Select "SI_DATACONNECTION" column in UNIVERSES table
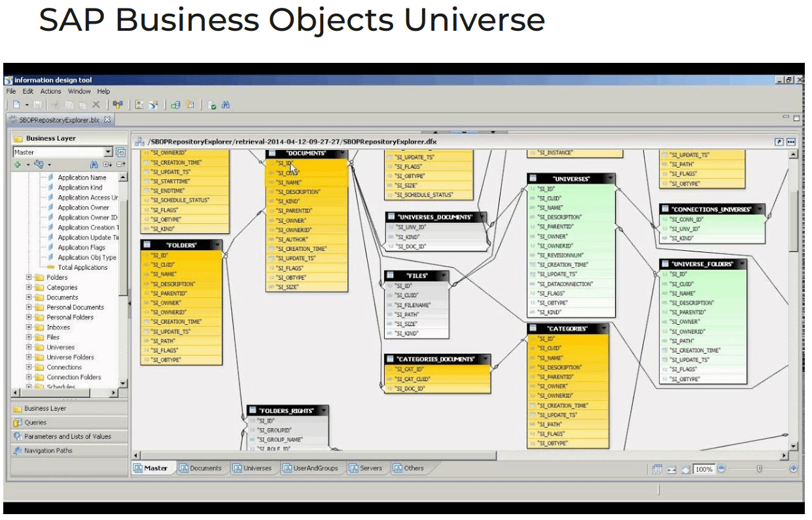 572,284
